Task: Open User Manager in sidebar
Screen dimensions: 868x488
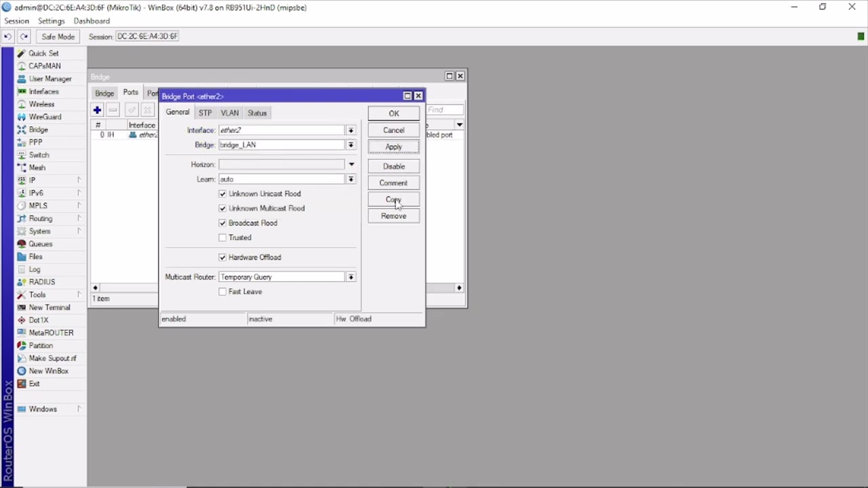Action: point(50,79)
